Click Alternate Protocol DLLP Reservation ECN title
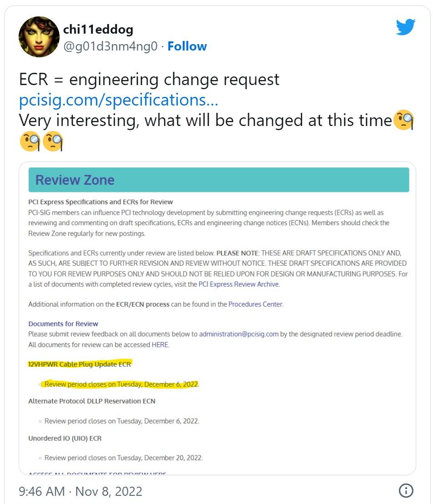 pyautogui.click(x=92, y=401)
